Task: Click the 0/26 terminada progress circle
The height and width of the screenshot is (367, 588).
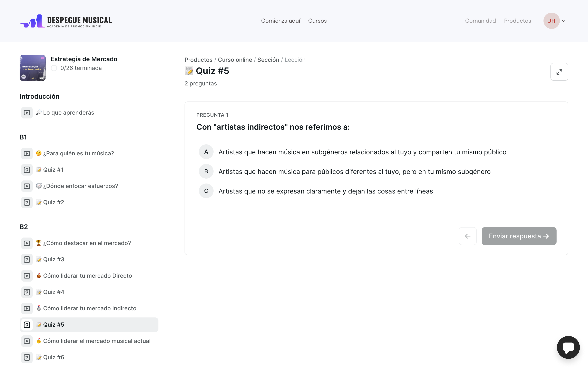Action: click(54, 68)
